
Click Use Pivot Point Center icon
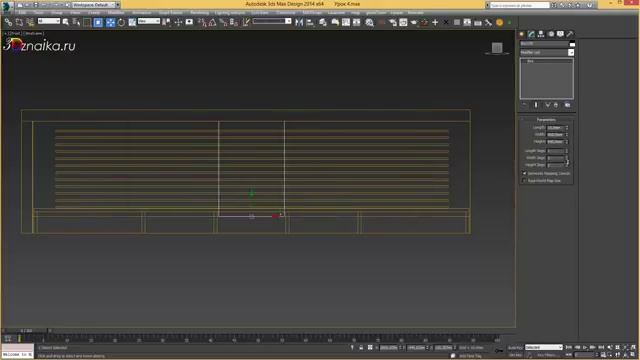click(x=167, y=22)
